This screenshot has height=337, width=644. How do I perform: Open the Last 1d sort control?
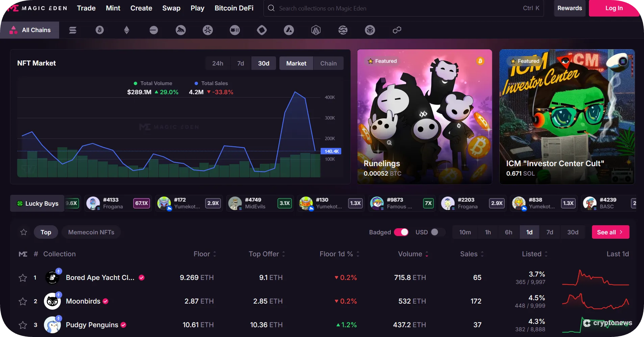(x=618, y=254)
